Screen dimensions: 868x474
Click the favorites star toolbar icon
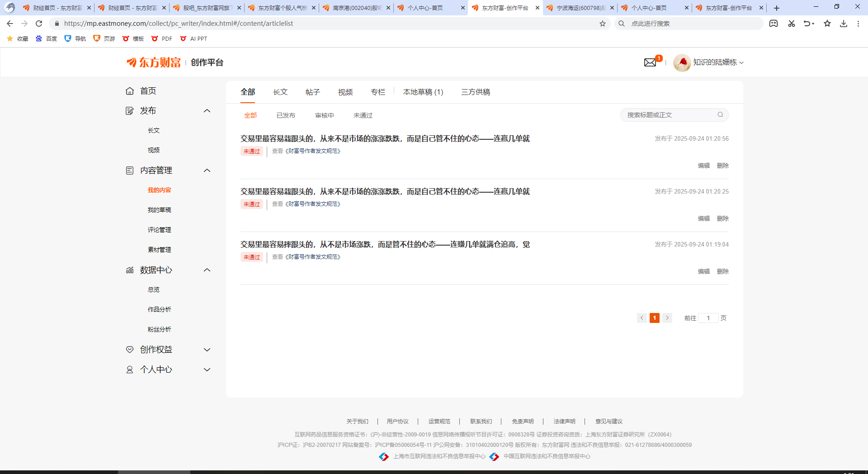(x=827, y=24)
